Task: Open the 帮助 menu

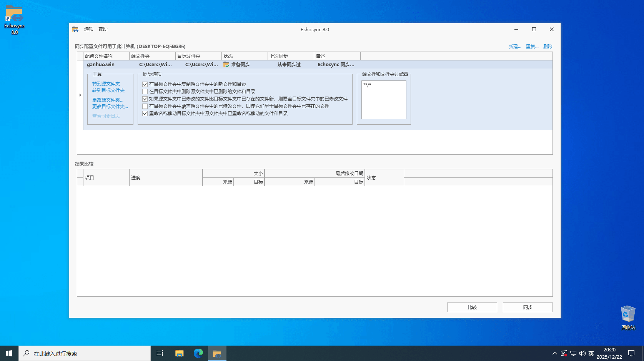Action: (x=103, y=29)
